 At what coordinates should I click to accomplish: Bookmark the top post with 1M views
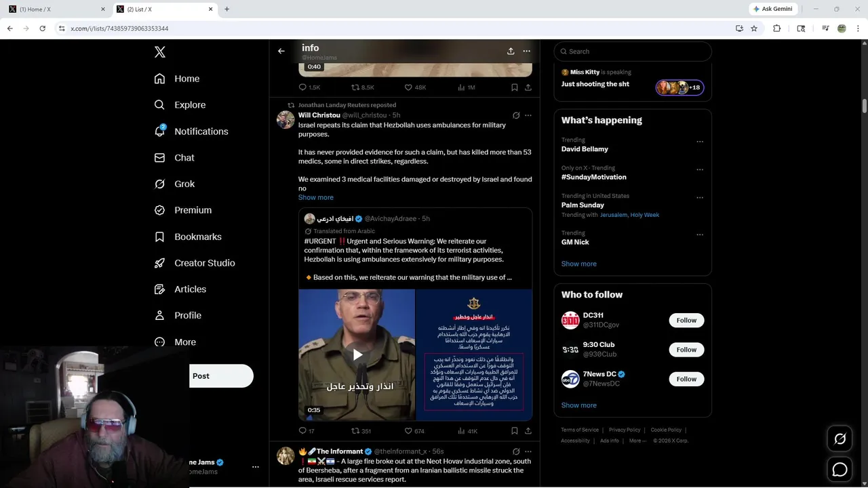515,87
